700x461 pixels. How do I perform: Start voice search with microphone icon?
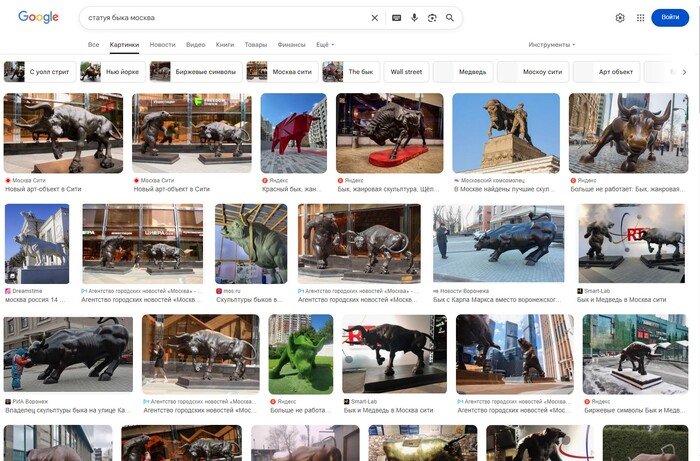[x=415, y=18]
